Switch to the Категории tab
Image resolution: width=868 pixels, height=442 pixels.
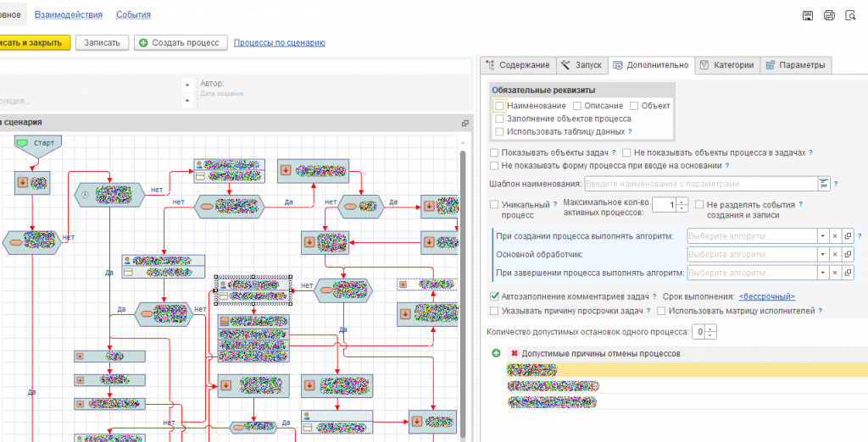pos(726,65)
